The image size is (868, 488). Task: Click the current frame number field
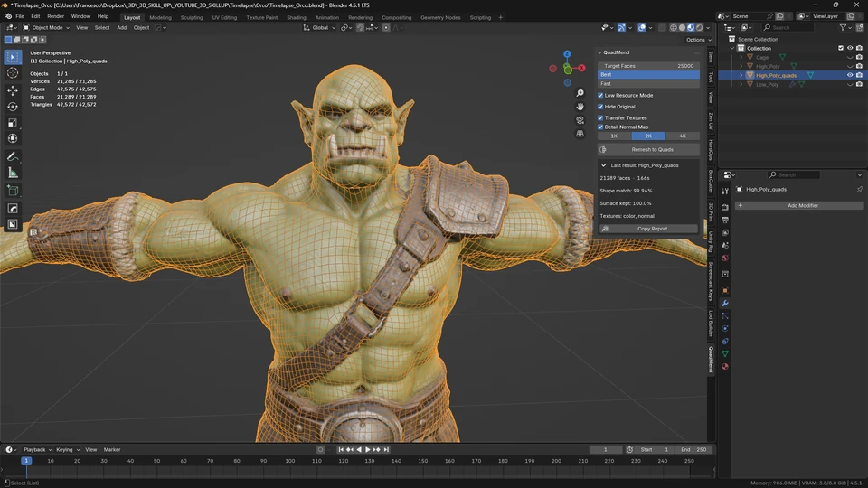(x=605, y=450)
